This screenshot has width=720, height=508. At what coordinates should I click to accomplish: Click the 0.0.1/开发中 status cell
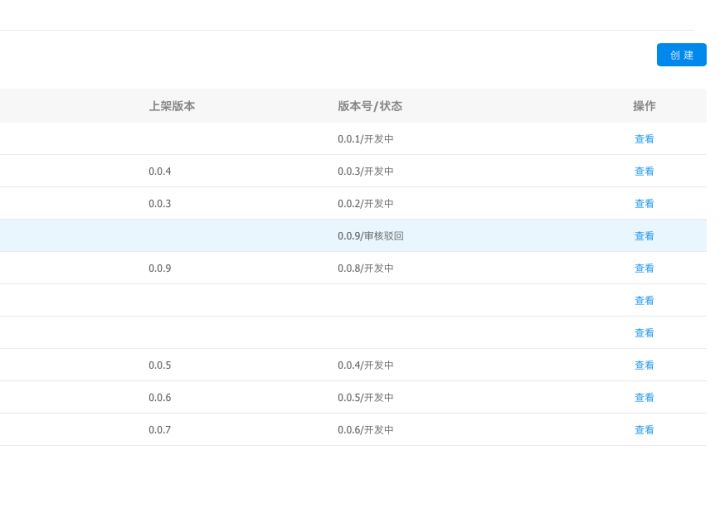[365, 139]
